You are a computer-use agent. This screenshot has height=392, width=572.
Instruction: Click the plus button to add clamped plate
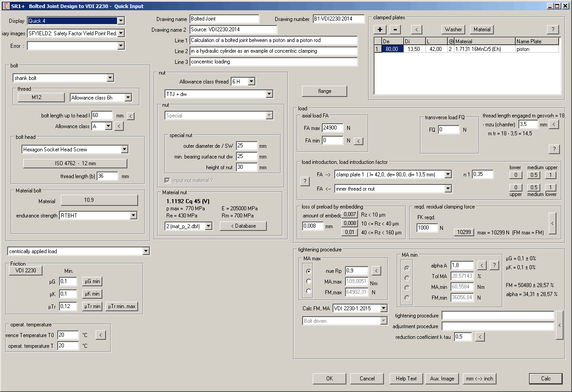(x=380, y=29)
